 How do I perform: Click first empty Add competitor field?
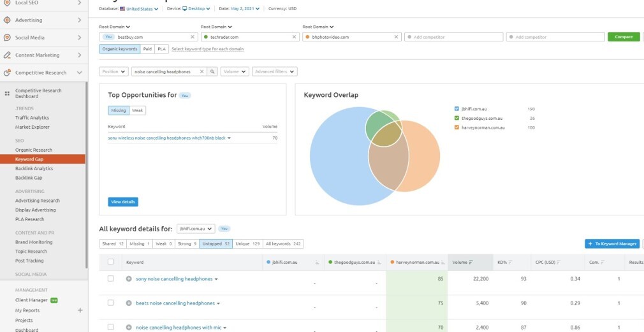pos(454,37)
